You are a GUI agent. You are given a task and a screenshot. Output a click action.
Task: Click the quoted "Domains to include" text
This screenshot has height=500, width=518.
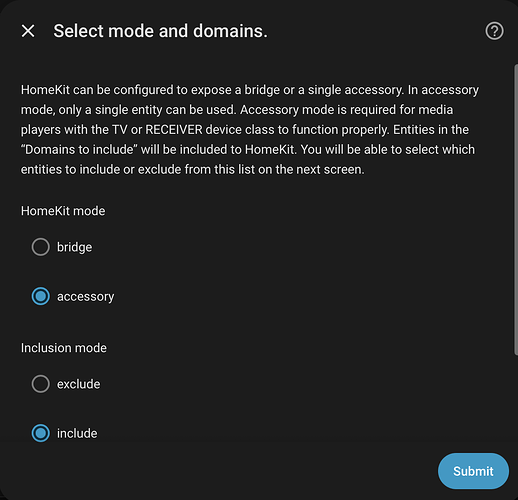tap(79, 150)
